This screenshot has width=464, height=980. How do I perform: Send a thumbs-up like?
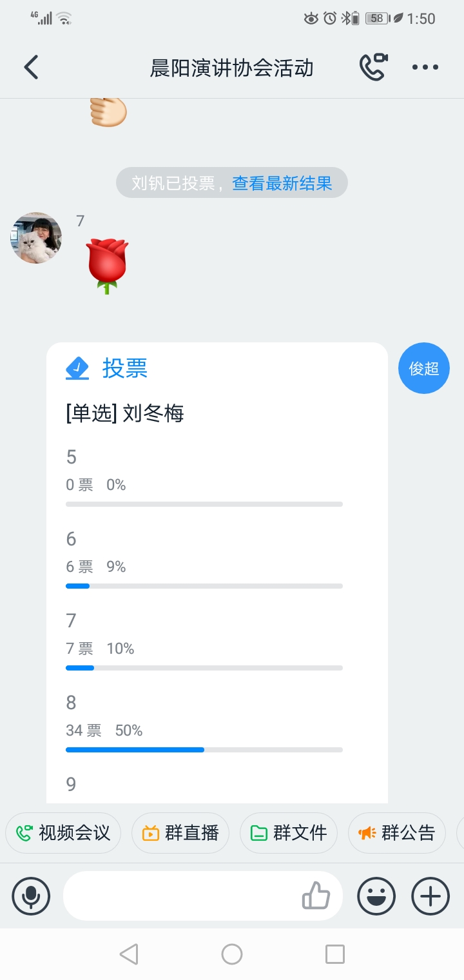point(316,896)
